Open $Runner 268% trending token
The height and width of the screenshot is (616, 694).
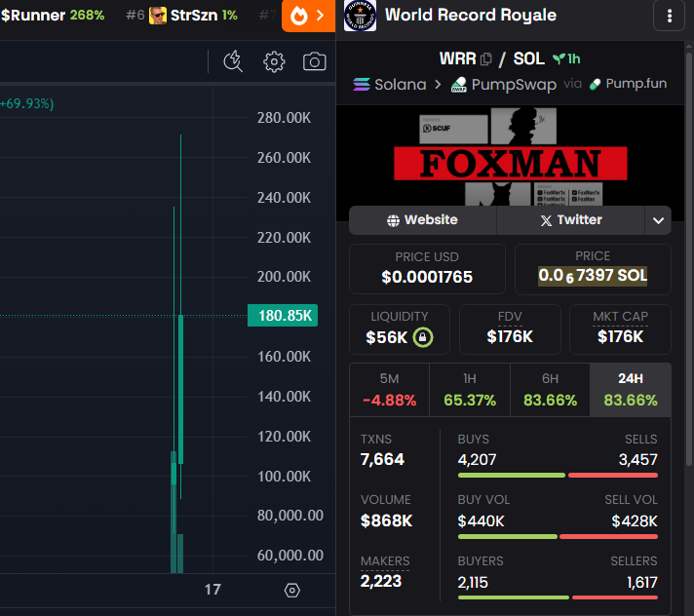[53, 16]
